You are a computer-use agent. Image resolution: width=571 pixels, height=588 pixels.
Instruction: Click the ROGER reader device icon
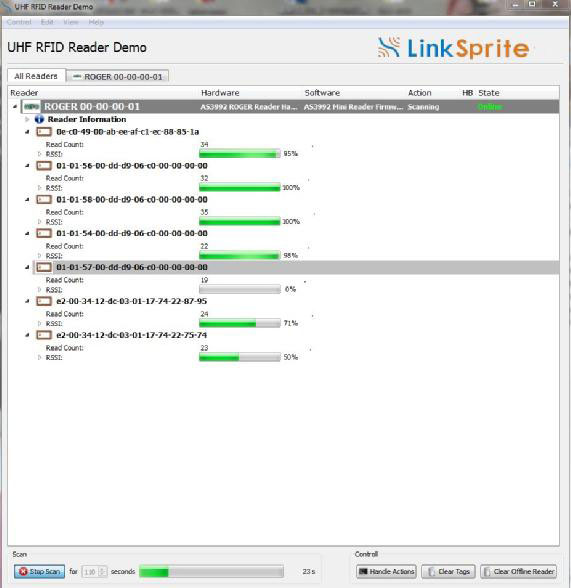coord(31,107)
